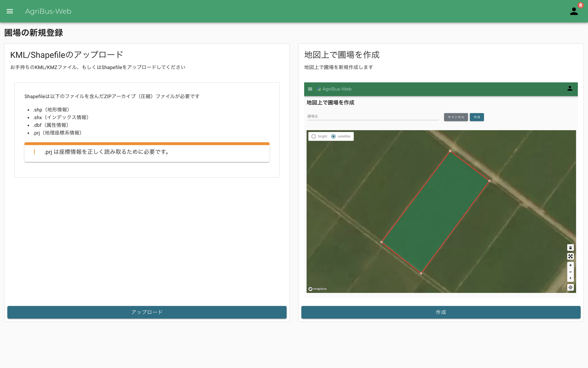Zoom out with the minus map control

[570, 272]
